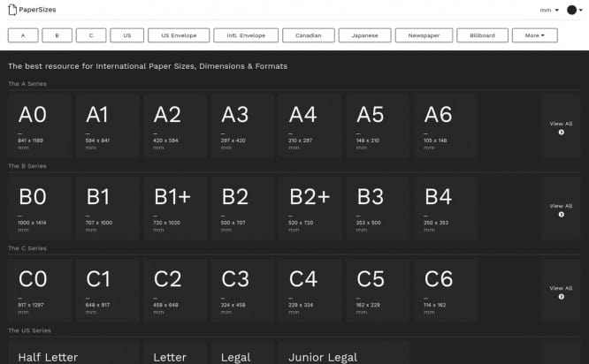Open the B2 size card

coord(242,209)
